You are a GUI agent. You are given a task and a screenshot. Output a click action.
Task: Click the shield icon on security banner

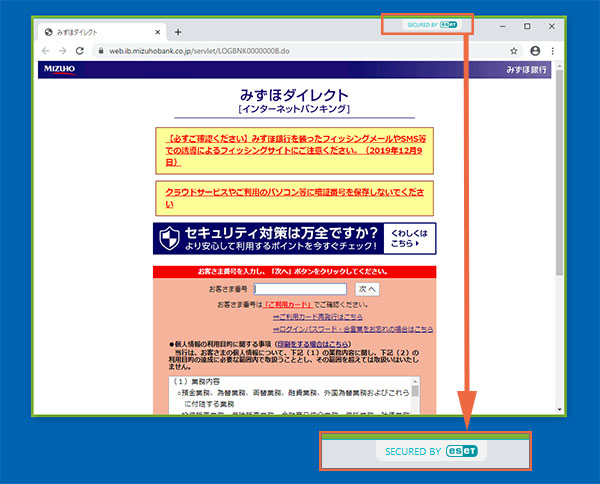(170, 238)
